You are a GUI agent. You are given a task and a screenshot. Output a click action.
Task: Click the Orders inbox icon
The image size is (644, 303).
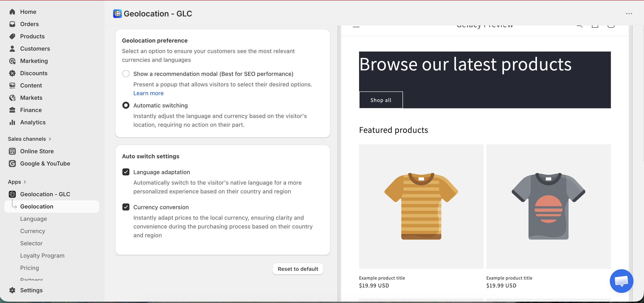(12, 24)
